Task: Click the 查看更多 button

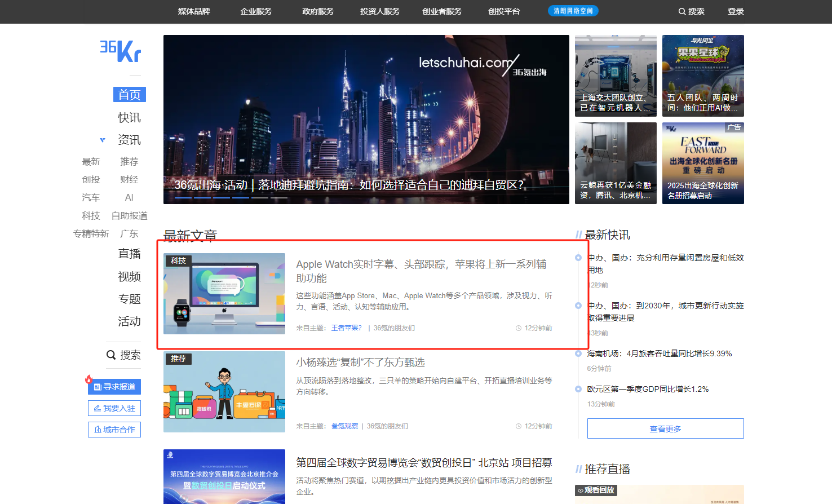Action: coord(666,428)
